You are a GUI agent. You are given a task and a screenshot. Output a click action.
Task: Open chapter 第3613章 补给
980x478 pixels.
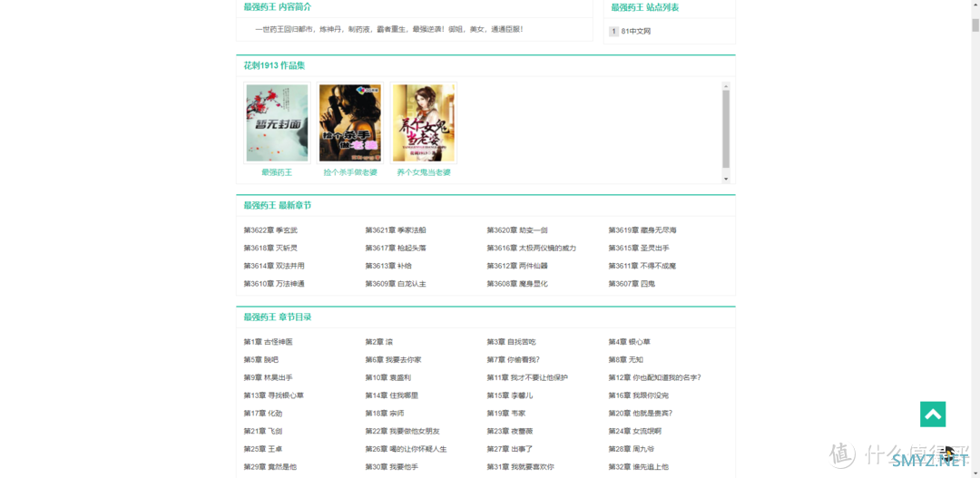388,266
